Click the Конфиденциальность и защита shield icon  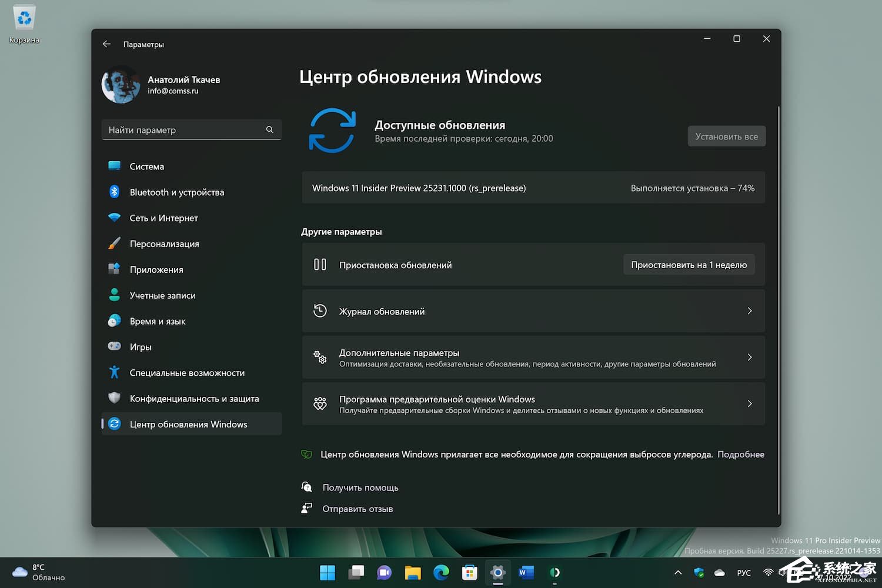click(115, 398)
